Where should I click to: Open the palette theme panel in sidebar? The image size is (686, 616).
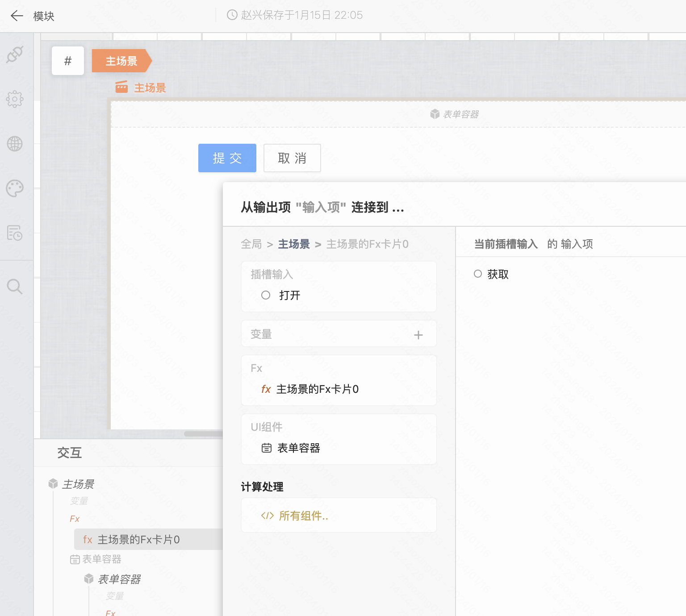(15, 188)
